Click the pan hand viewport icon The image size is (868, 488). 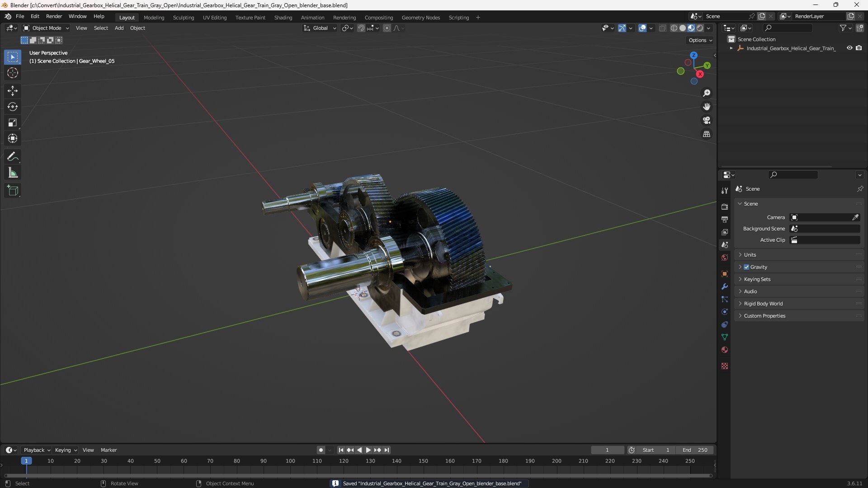point(707,107)
